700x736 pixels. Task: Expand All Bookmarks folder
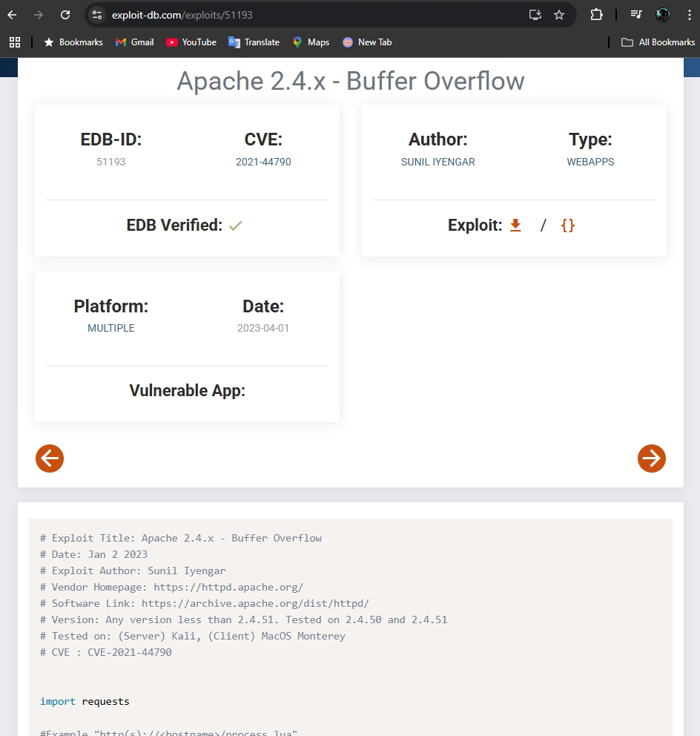coord(658,42)
